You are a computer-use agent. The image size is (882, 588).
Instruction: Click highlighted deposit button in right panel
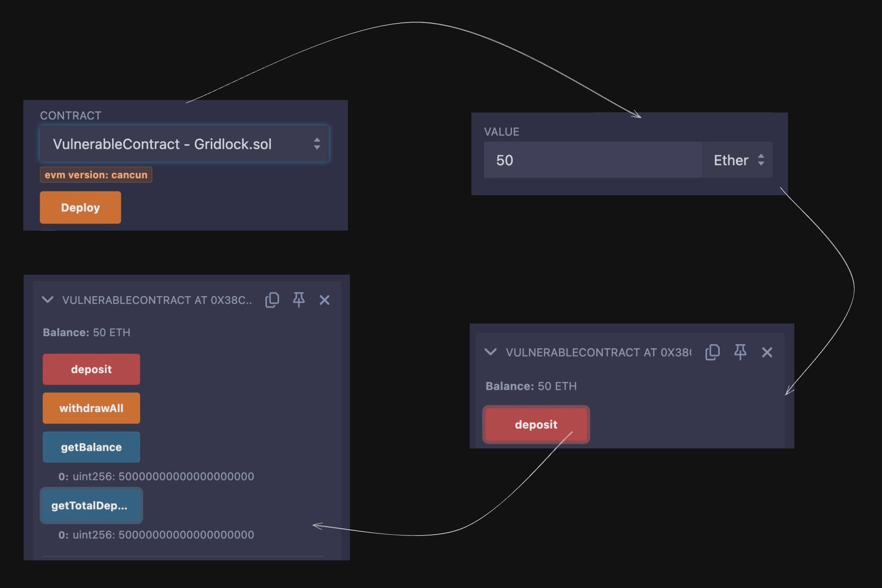(x=536, y=425)
